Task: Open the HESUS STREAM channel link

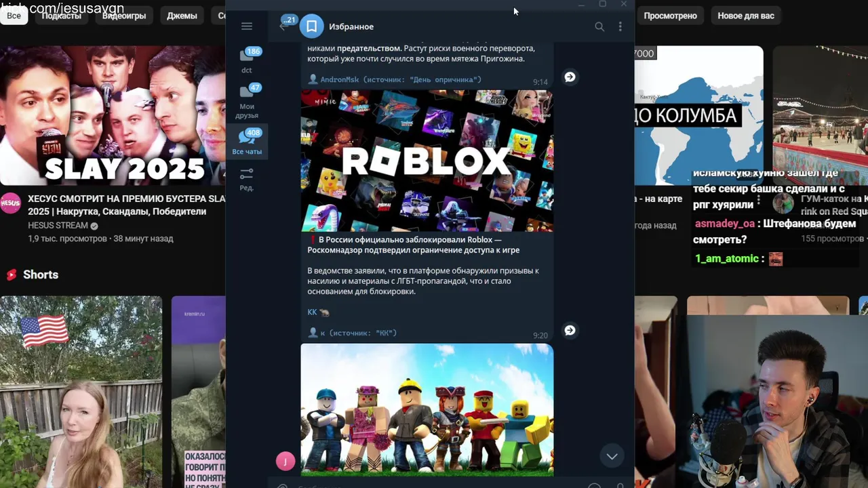Action: point(58,225)
